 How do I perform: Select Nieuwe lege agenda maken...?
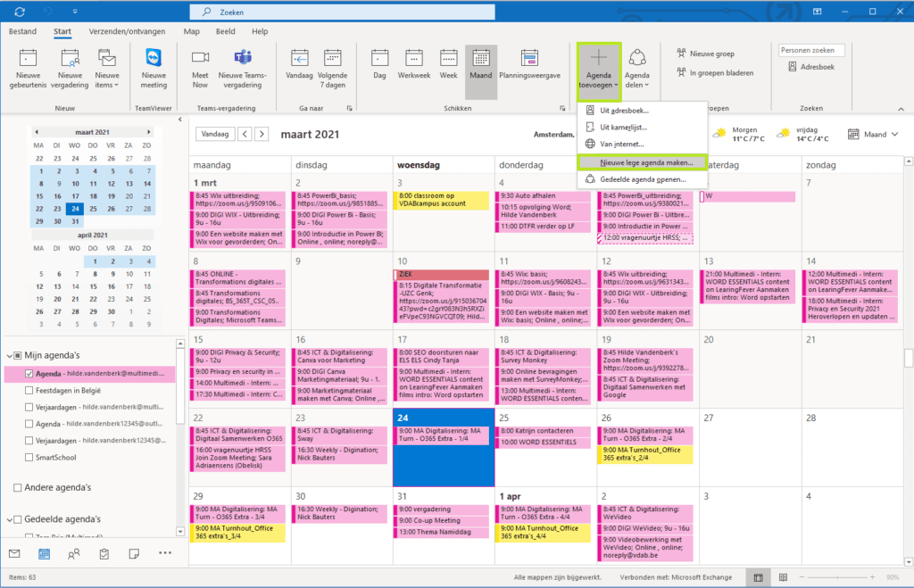coord(642,162)
